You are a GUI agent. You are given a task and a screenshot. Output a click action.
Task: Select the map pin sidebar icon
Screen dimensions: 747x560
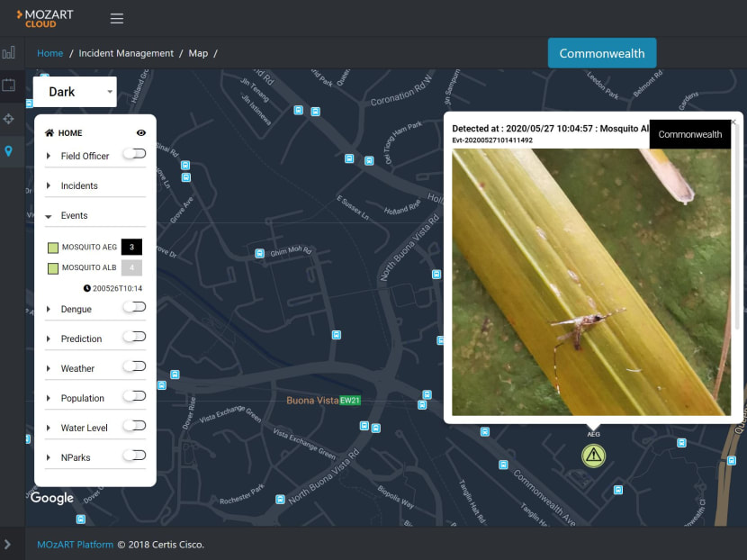click(9, 151)
